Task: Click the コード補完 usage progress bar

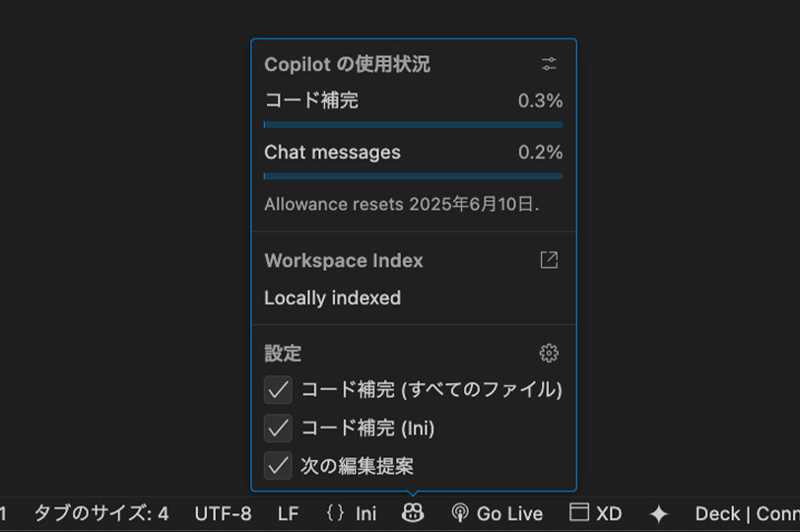Action: coord(413,124)
